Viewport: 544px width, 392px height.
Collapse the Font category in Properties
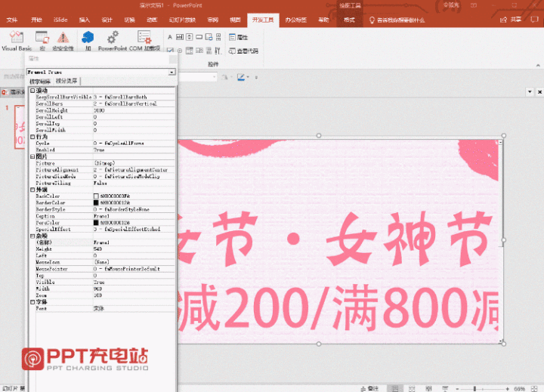click(32, 302)
